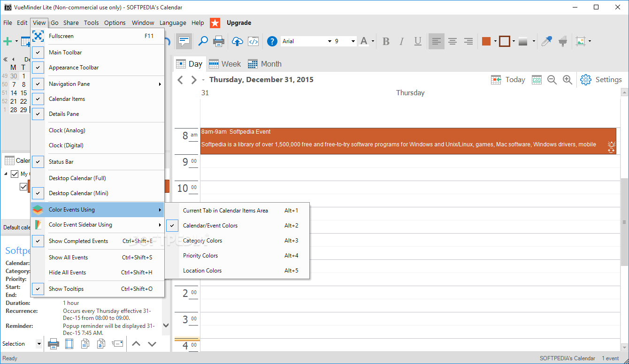629x364 pixels.
Task: Select the Softpedia Event appointment
Action: click(x=408, y=141)
